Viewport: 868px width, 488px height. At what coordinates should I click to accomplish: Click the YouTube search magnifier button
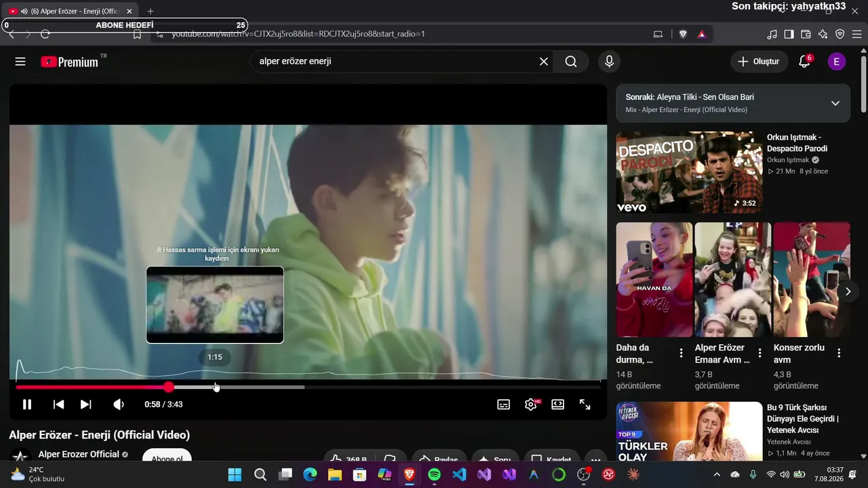pyautogui.click(x=571, y=62)
